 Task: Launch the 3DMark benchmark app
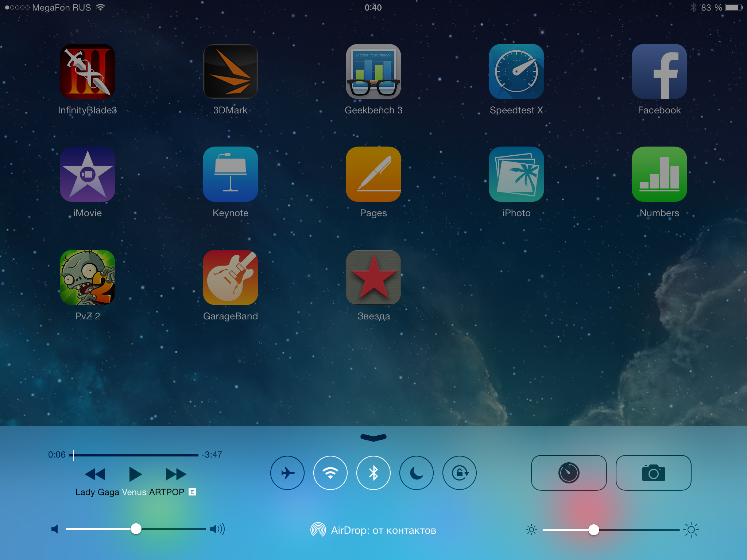tap(231, 71)
